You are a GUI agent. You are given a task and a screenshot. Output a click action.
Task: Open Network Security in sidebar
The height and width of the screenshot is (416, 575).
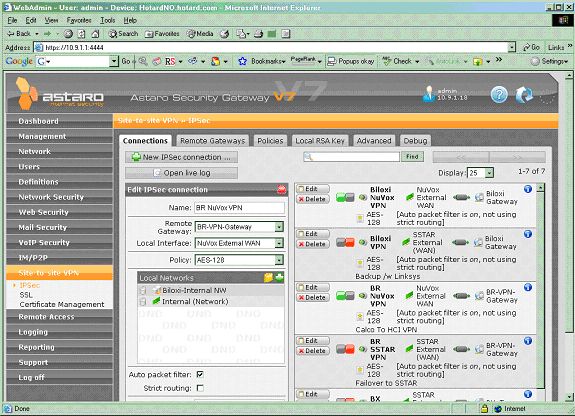click(x=59, y=197)
